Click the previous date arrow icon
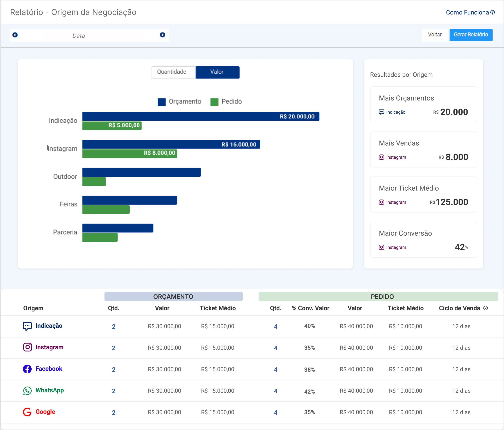Screen dimensions: 504x430 click(x=15, y=35)
